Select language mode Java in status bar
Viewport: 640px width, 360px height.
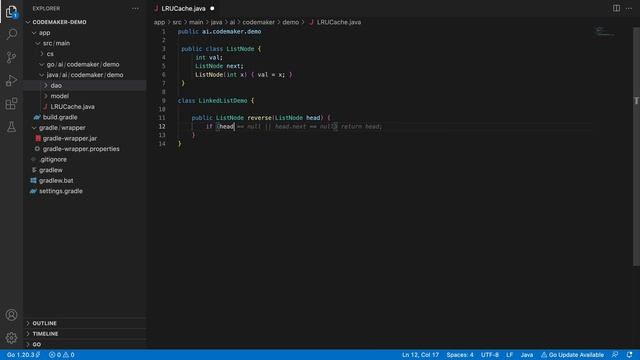pyautogui.click(x=527, y=355)
